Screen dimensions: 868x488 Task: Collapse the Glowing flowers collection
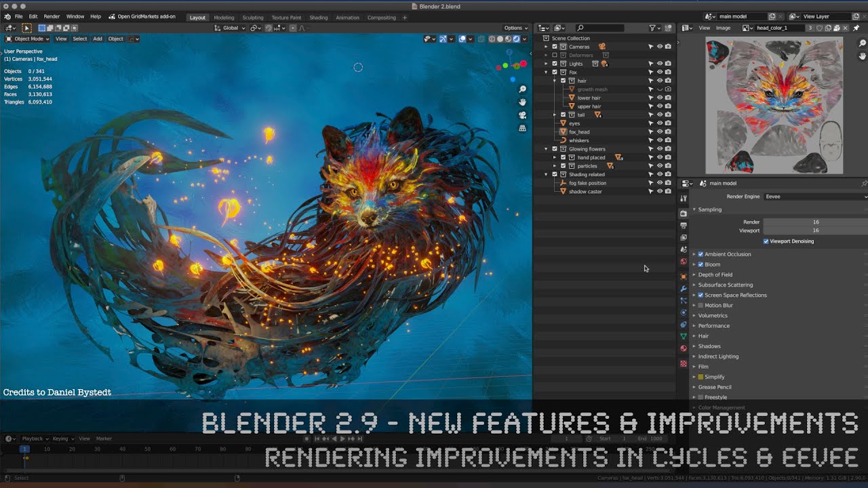[x=546, y=148]
